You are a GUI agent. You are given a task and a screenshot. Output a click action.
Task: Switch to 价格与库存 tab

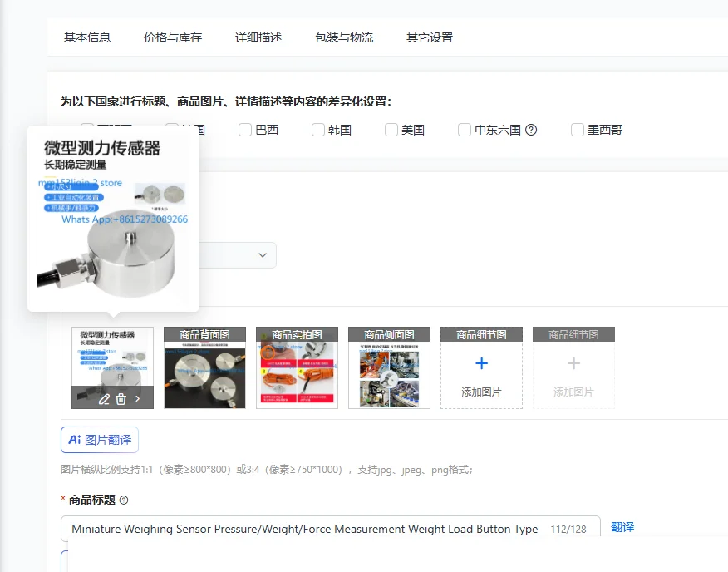point(173,37)
